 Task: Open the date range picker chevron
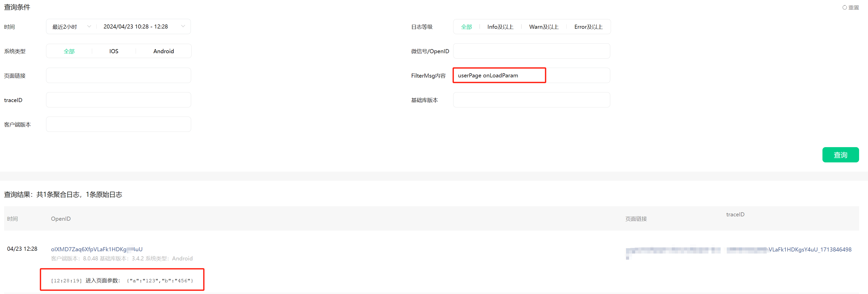(x=183, y=26)
